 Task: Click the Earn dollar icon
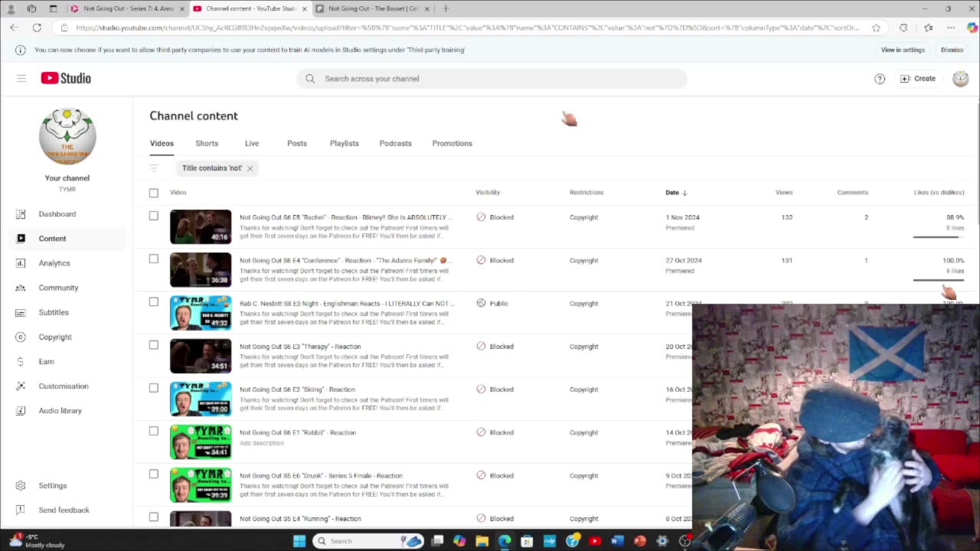point(21,361)
